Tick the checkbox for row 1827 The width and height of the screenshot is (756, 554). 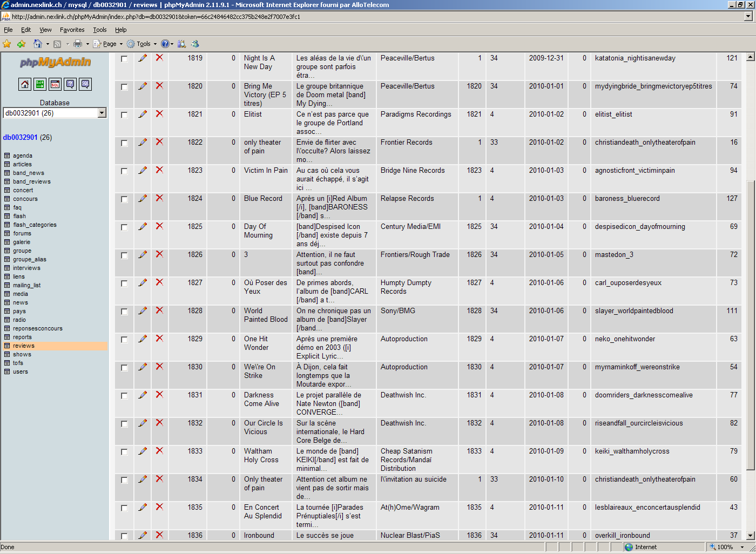click(124, 283)
